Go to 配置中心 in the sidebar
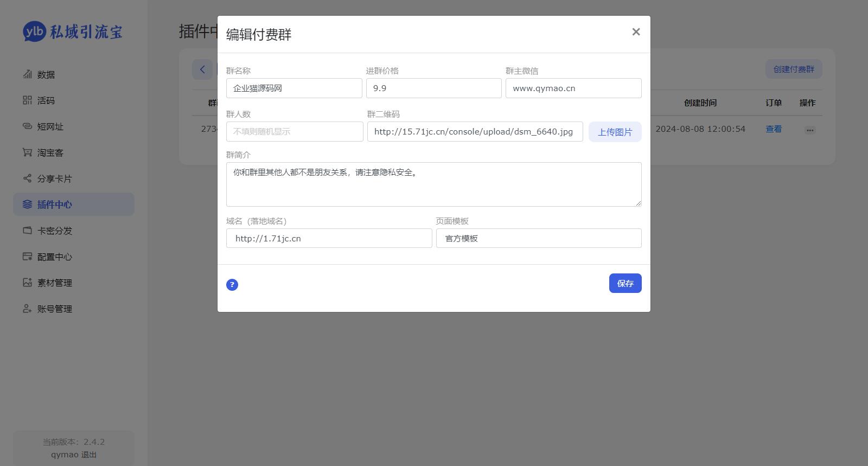This screenshot has height=466, width=868. pos(54,257)
